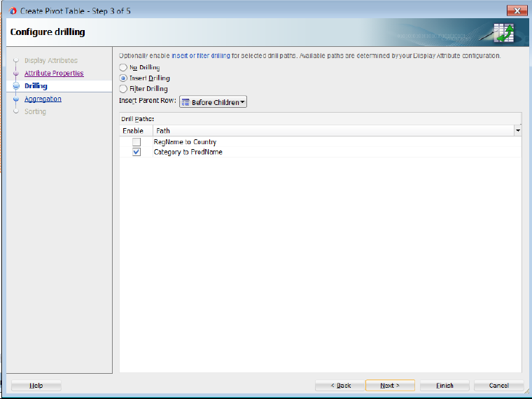Click the Enable column header

tap(136, 131)
